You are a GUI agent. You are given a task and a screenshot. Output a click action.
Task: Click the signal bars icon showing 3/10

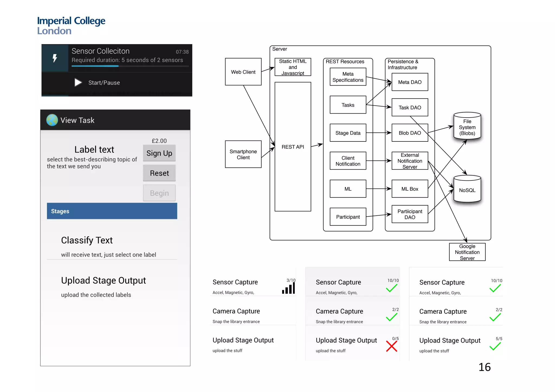click(289, 288)
